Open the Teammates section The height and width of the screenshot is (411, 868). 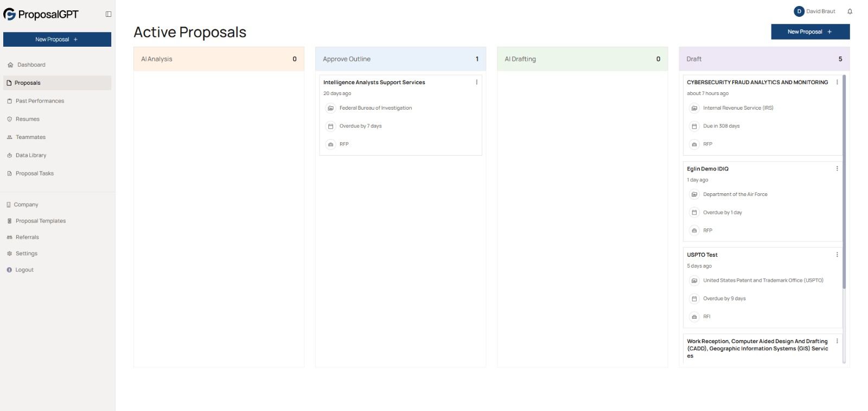(x=30, y=137)
